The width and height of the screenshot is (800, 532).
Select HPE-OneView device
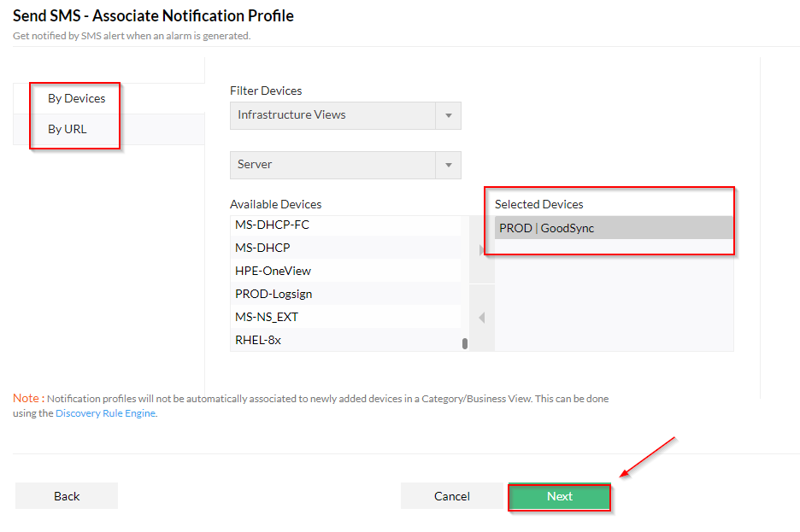pos(345,271)
